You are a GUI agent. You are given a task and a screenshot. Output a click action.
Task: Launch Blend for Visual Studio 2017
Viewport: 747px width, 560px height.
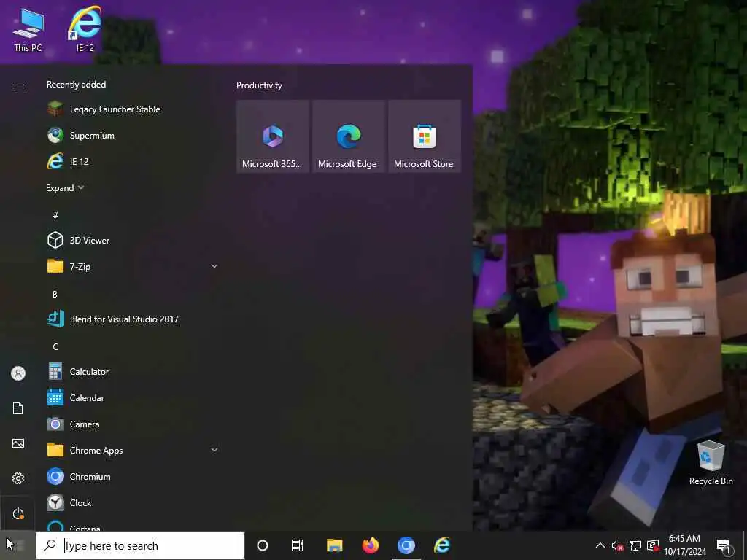[x=133, y=319]
